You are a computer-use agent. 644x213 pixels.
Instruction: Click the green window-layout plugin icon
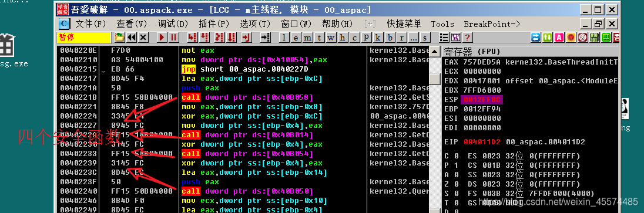point(606,38)
